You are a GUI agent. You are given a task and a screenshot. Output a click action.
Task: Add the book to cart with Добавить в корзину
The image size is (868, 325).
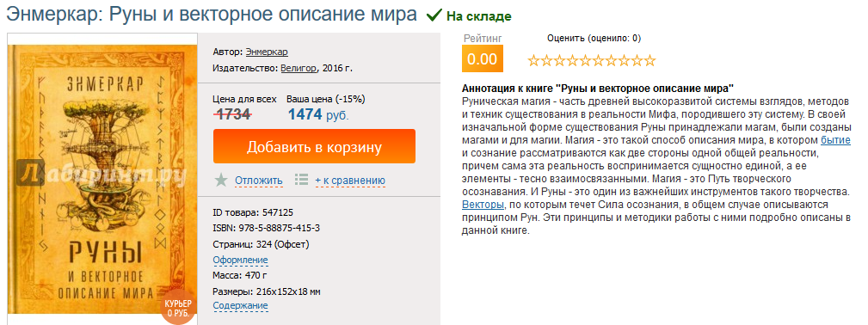pyautogui.click(x=315, y=146)
